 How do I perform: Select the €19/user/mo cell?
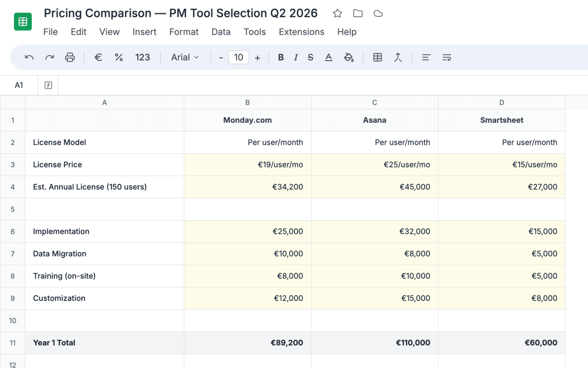click(247, 165)
